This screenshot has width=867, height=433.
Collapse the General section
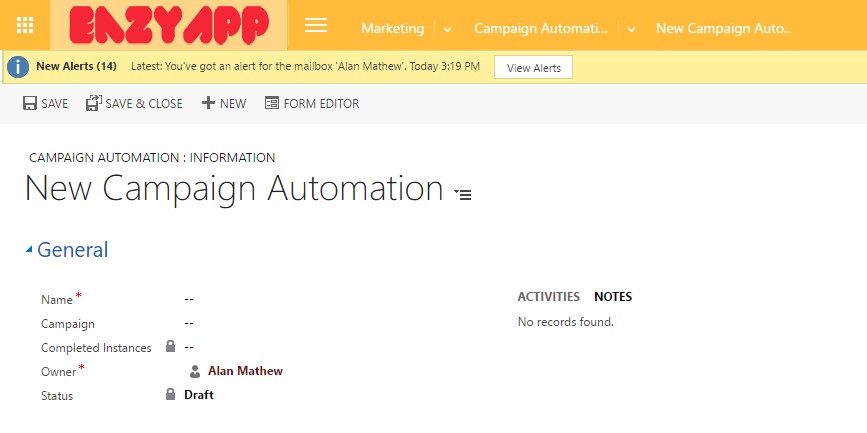coord(29,249)
